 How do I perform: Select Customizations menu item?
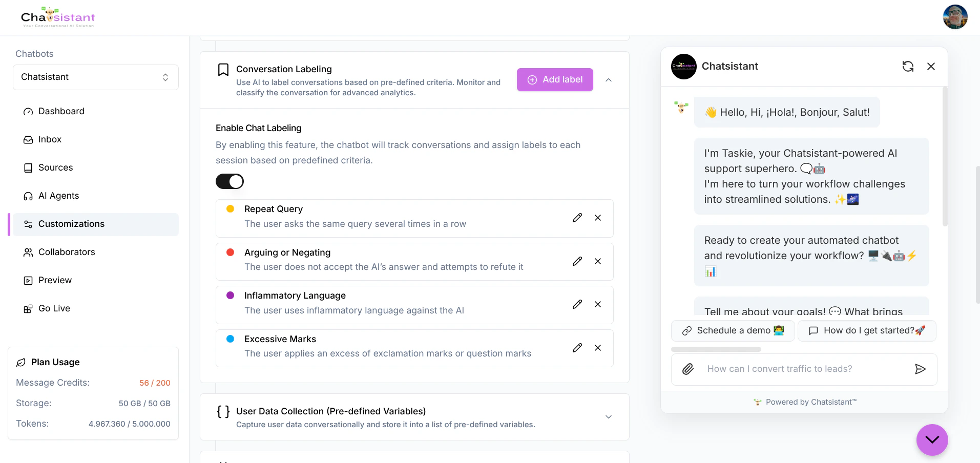coord(96,224)
